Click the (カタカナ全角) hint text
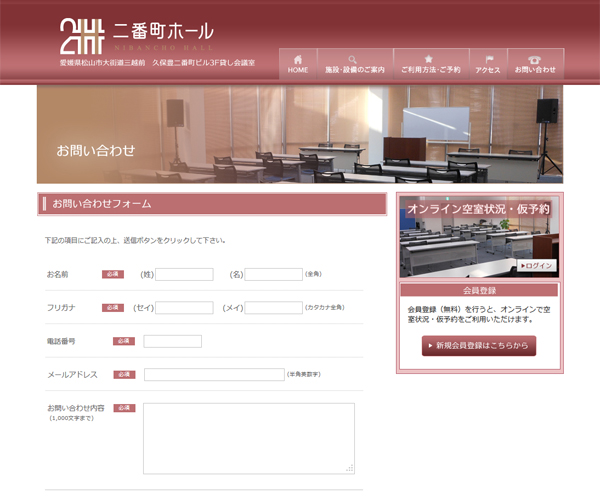The image size is (600, 500). (x=324, y=307)
